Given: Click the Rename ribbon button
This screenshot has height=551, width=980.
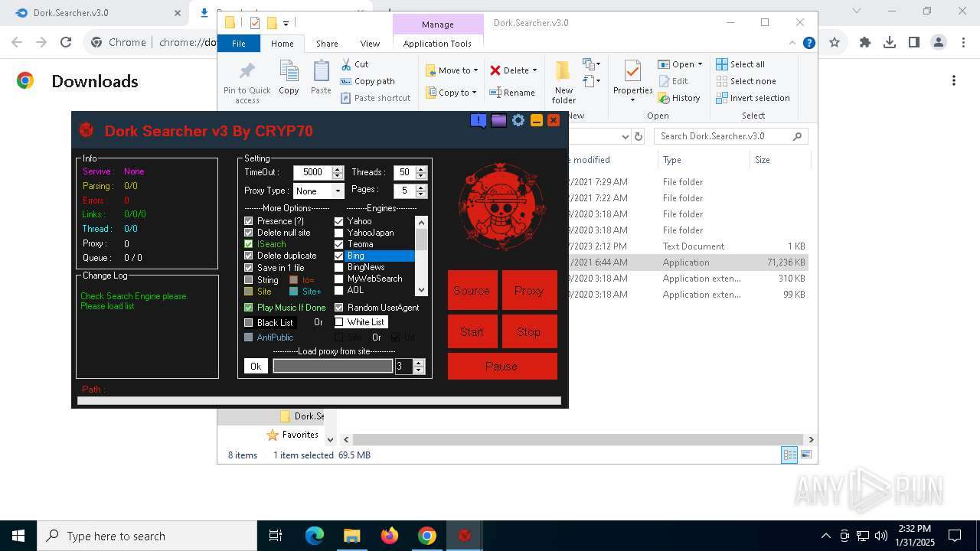Looking at the screenshot, I should point(512,93).
